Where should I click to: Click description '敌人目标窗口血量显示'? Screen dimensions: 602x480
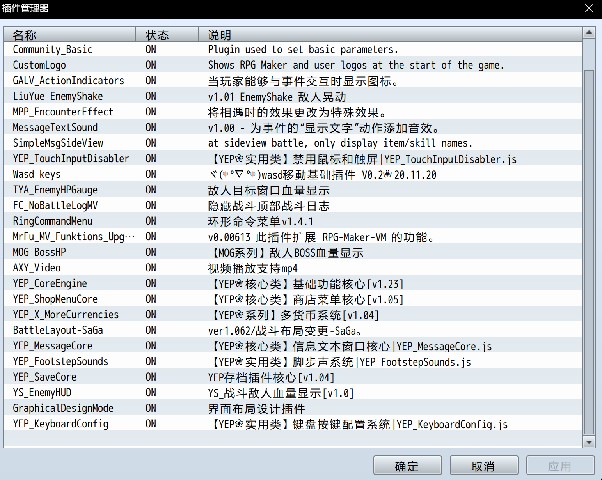[x=268, y=190]
